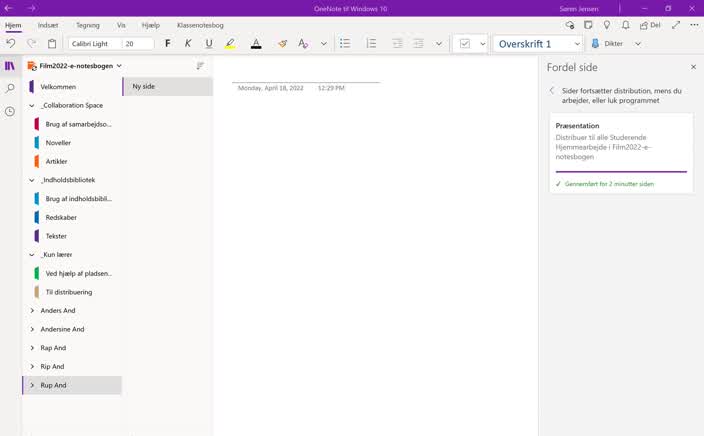704x436 pixels.
Task: Apply the font color A swatch
Action: tap(256, 44)
